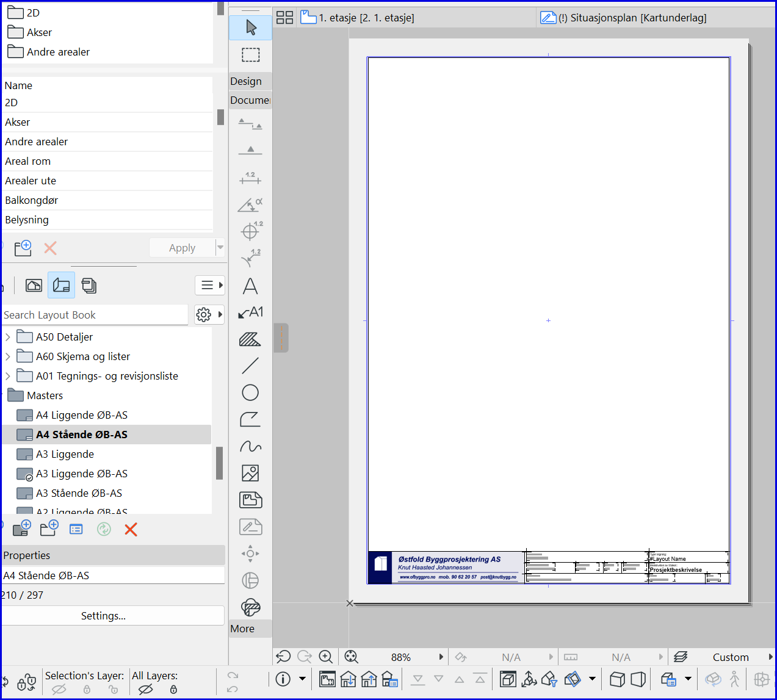Toggle All Layers lock

tap(173, 690)
